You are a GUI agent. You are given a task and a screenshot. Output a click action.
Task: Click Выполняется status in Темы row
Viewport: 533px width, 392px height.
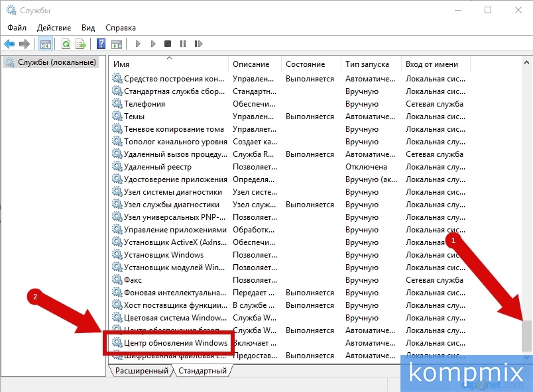(310, 117)
